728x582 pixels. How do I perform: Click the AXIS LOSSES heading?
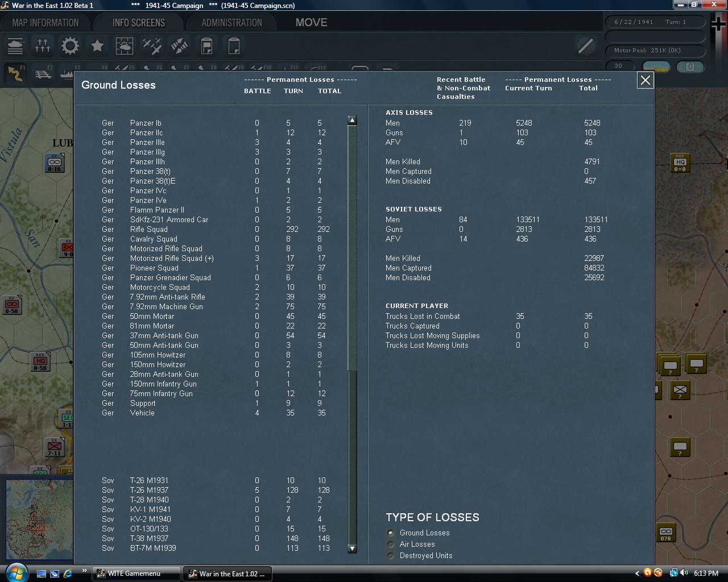pyautogui.click(x=409, y=113)
